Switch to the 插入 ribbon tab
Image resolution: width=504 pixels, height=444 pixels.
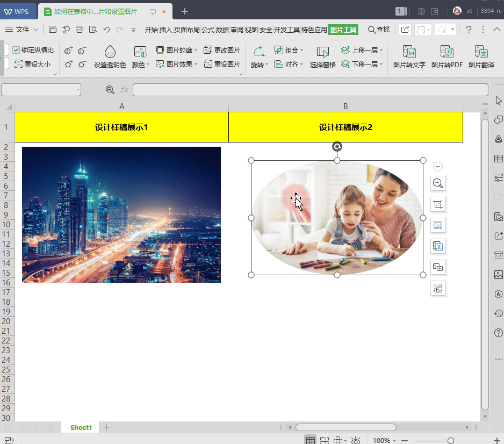(x=165, y=30)
